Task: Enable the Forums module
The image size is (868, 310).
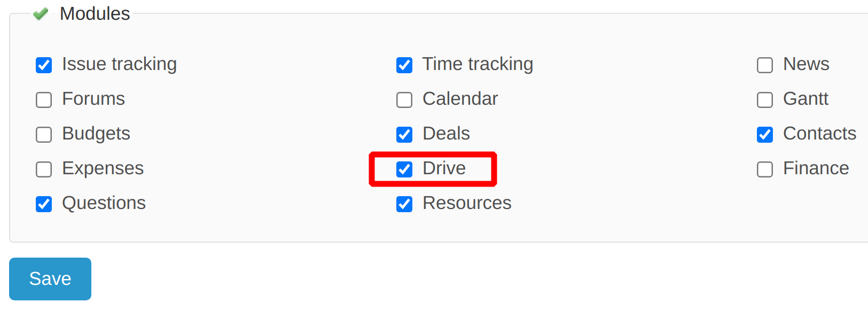Action: click(x=43, y=100)
